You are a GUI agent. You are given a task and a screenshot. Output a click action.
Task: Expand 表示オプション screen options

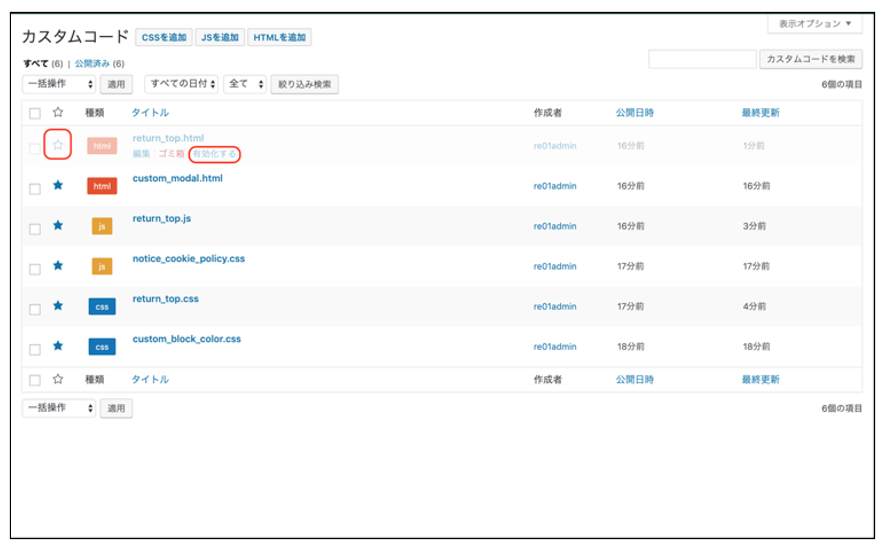814,24
